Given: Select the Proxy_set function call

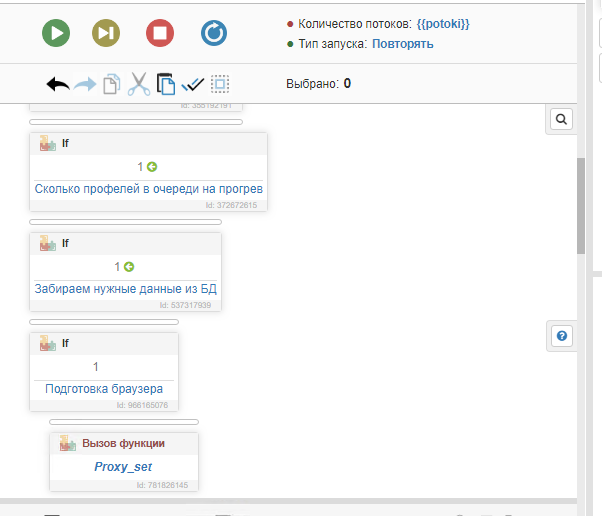Looking at the screenshot, I should point(123,466).
